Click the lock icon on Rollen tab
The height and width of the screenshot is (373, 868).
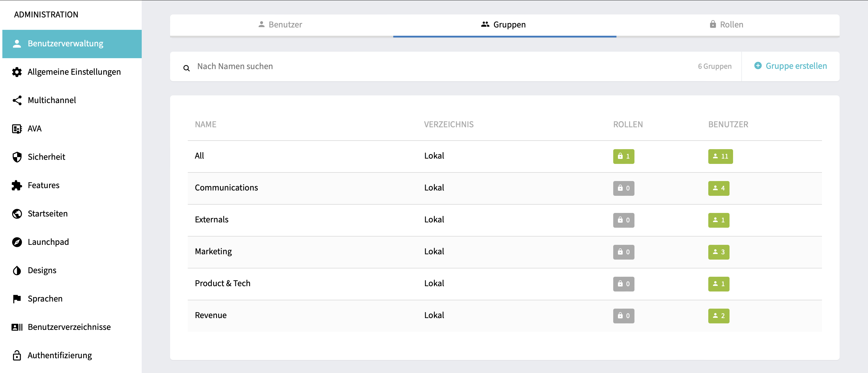713,24
